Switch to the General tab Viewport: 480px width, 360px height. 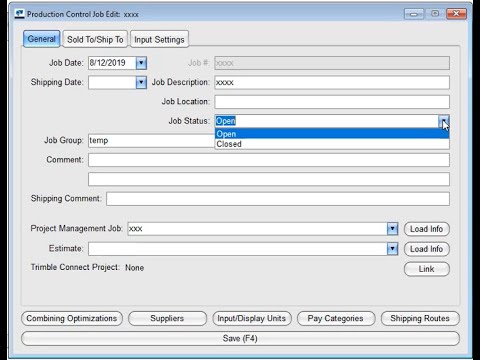pos(42,39)
